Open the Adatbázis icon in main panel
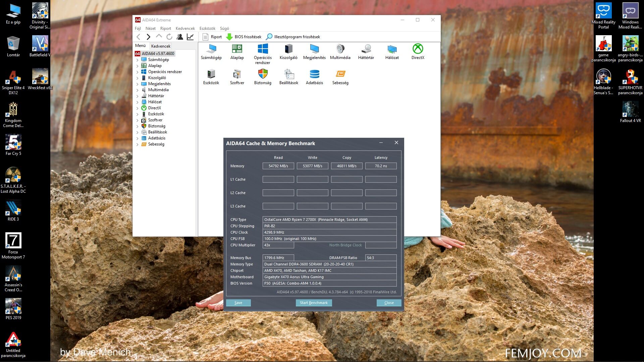Screen dimensions: 644x362 (x=314, y=77)
